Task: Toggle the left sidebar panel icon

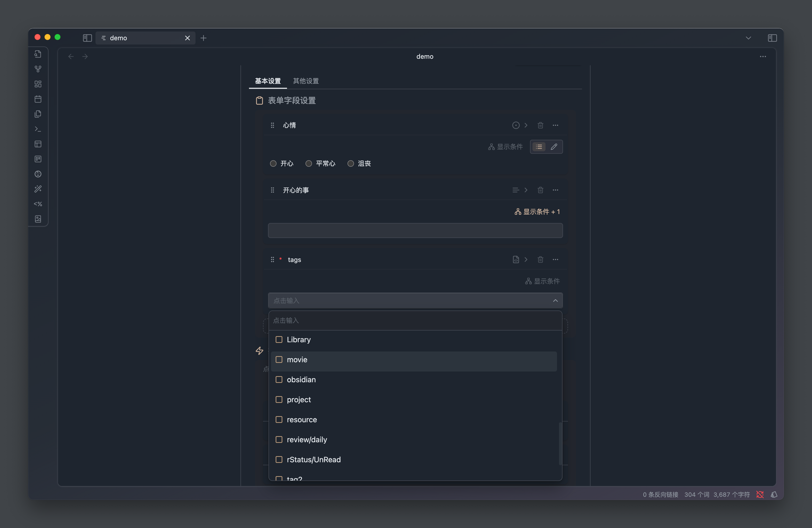Action: coord(87,38)
